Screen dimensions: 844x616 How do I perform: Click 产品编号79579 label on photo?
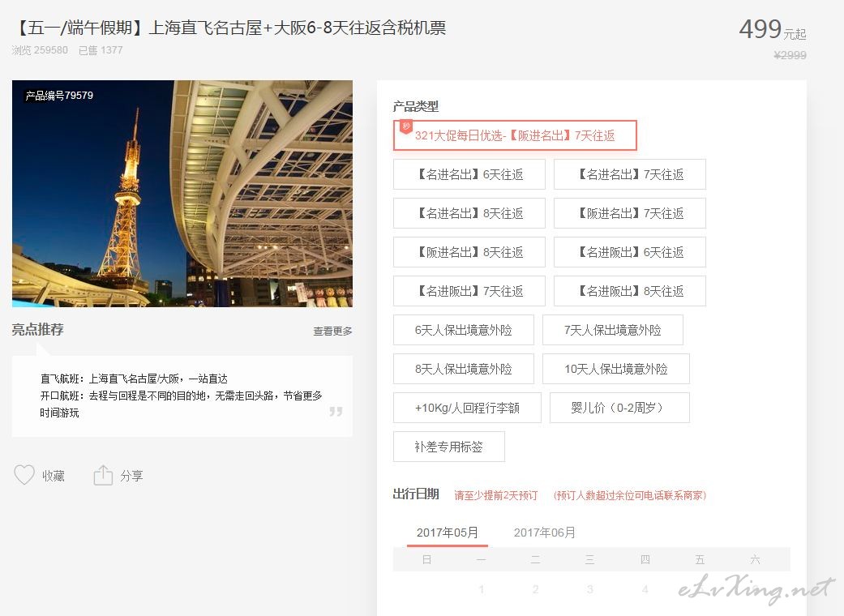(x=59, y=95)
